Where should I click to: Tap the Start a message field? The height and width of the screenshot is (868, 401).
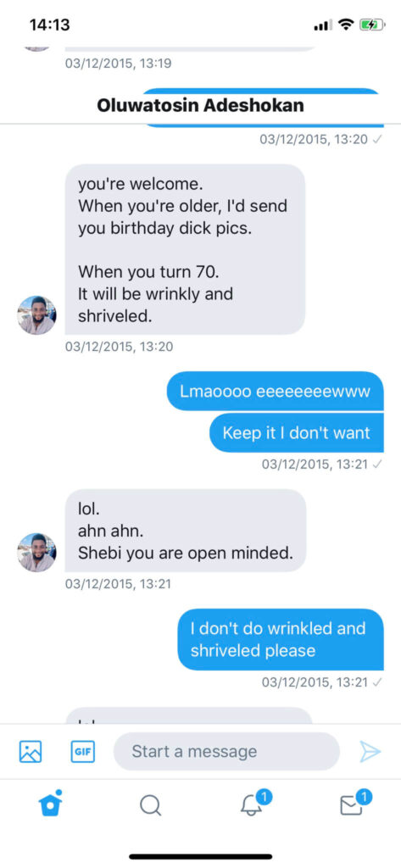pyautogui.click(x=226, y=751)
